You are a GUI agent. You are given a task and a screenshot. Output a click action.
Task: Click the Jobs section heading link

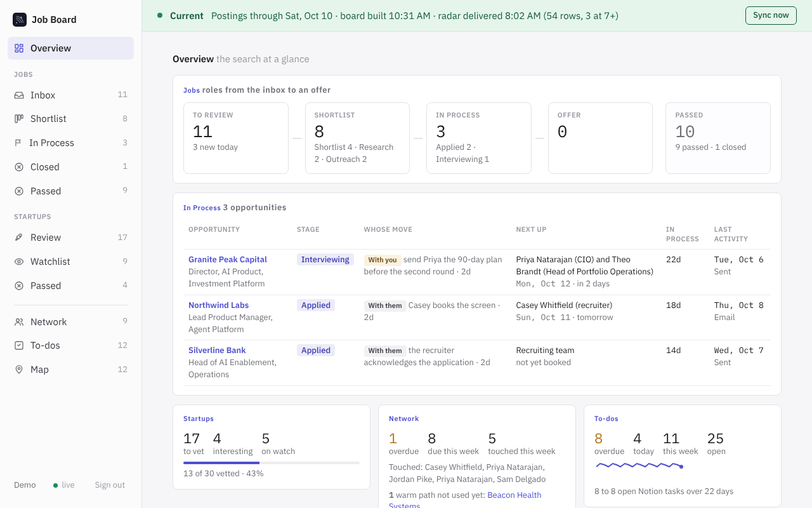tap(192, 90)
